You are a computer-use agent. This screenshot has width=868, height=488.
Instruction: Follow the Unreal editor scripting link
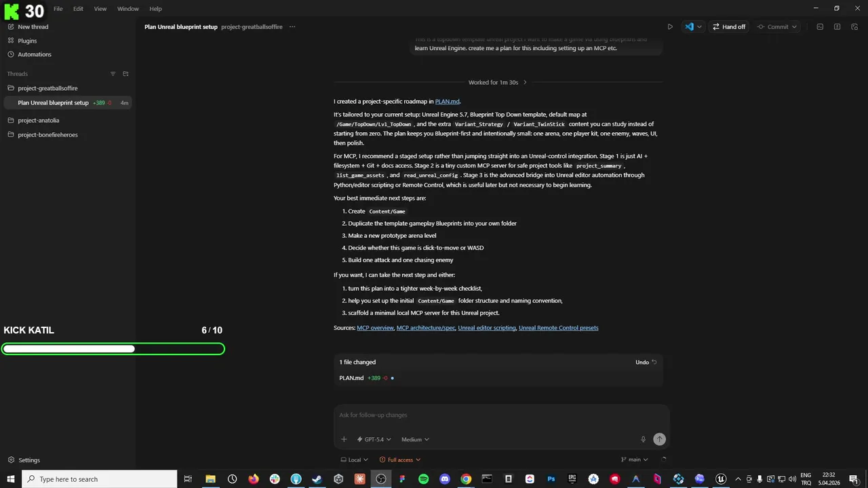(x=487, y=328)
